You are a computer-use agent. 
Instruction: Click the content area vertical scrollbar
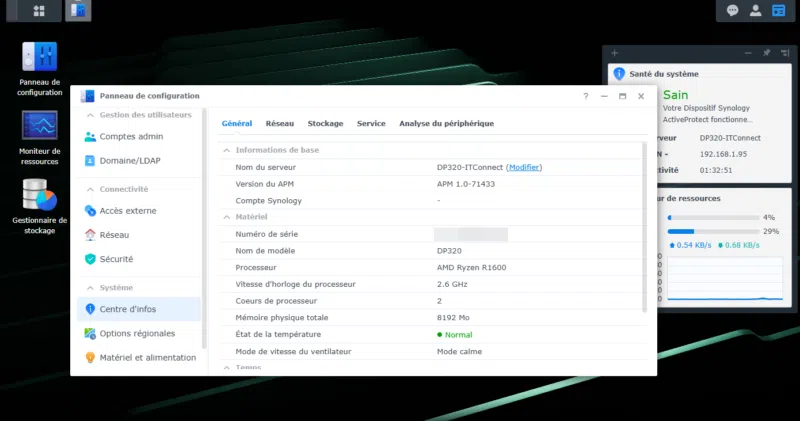point(644,228)
